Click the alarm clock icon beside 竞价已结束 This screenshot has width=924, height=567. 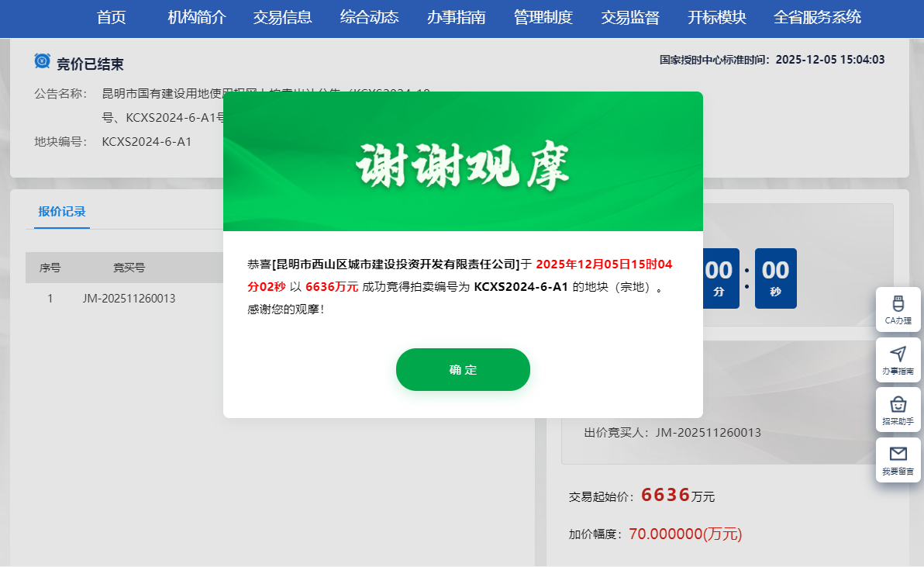(x=43, y=61)
